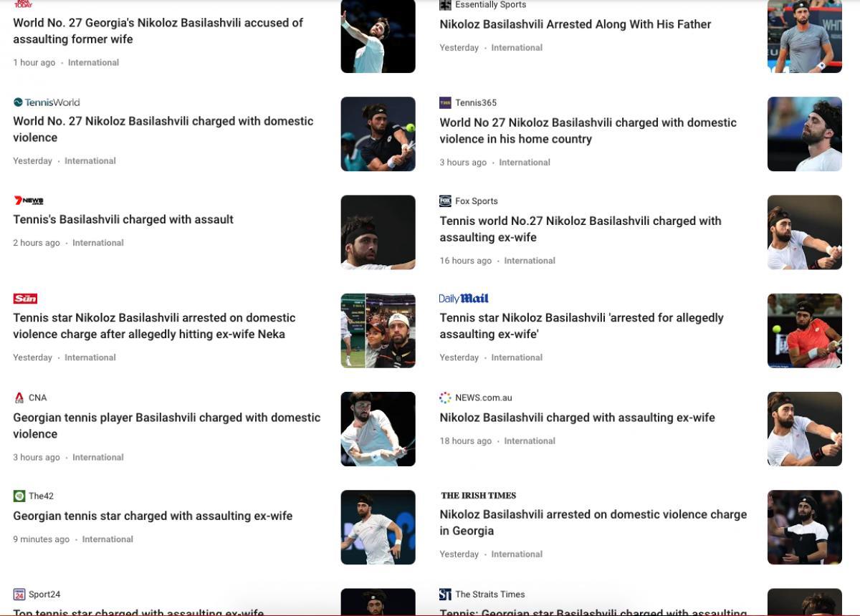Open Irish Times headline about arrest in Georgia
The image size is (860, 616).
click(x=593, y=523)
